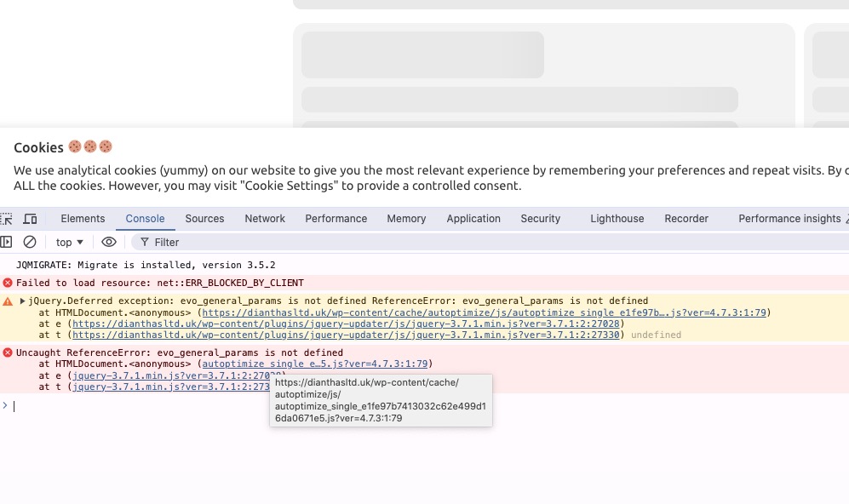This screenshot has width=849, height=504.
Task: Click the grey 'undefined' text in the warning
Action: tap(656, 335)
